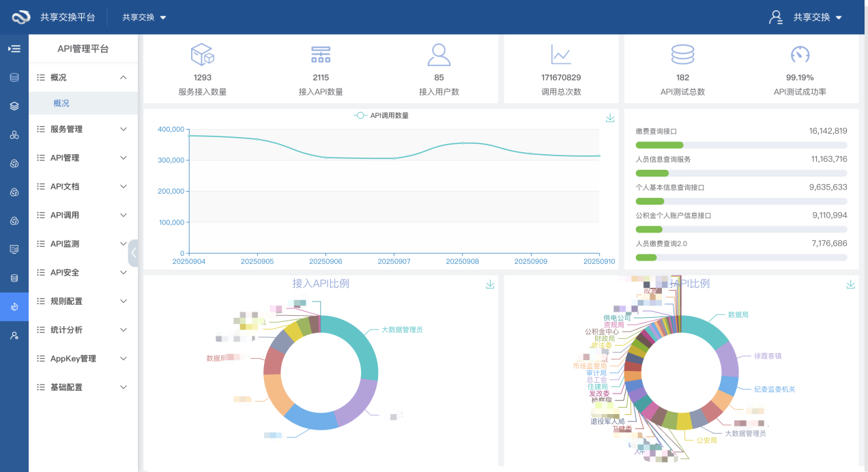Open the 共享交换 dropdown beside platform title
The height and width of the screenshot is (472, 868).
coord(144,17)
